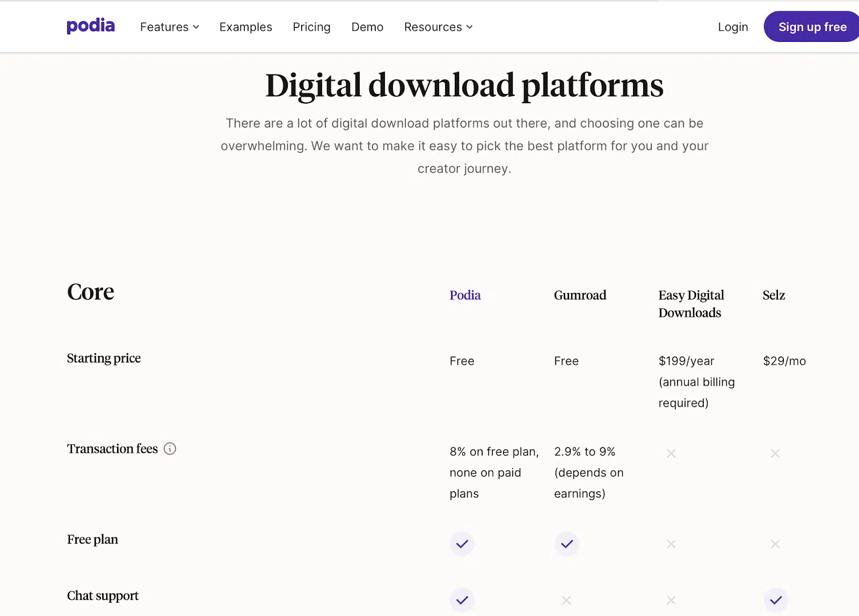
Task: Click Selz's Free plan X icon
Action: coord(775,544)
